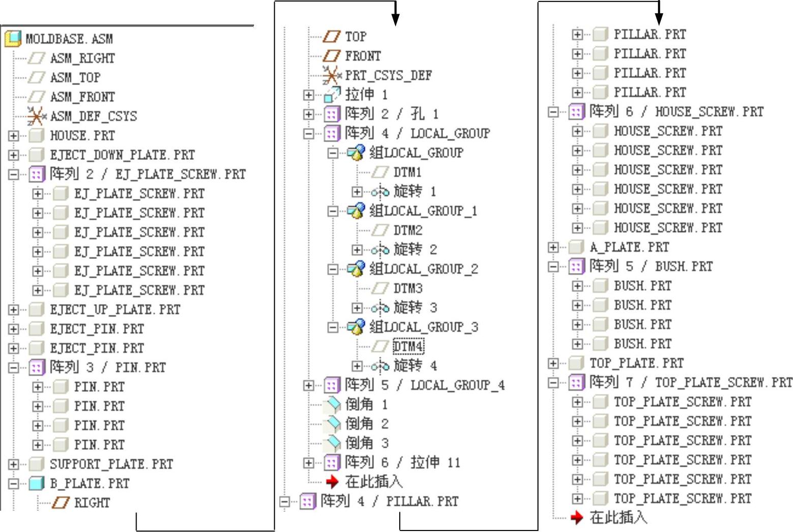
Task: Click the revolve icon of 旋转 4
Action: [380, 366]
